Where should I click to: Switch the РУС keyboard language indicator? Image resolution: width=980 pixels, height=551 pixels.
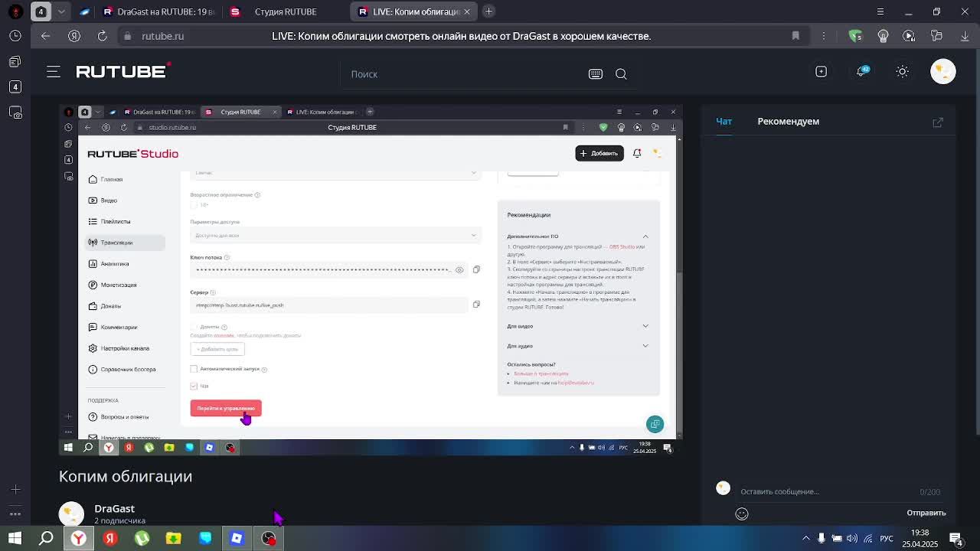coord(887,538)
